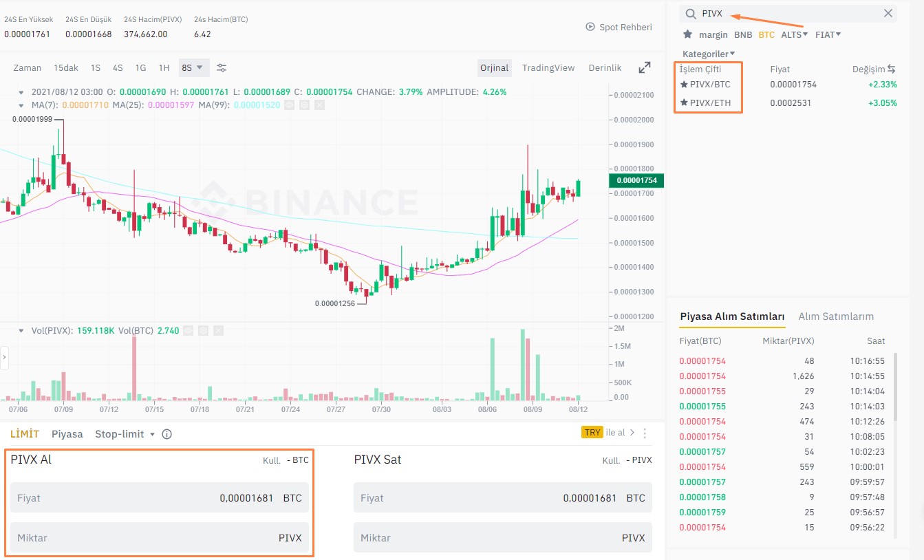
Task: Click the Fiyat input in PIVX Al form
Action: click(x=158, y=499)
